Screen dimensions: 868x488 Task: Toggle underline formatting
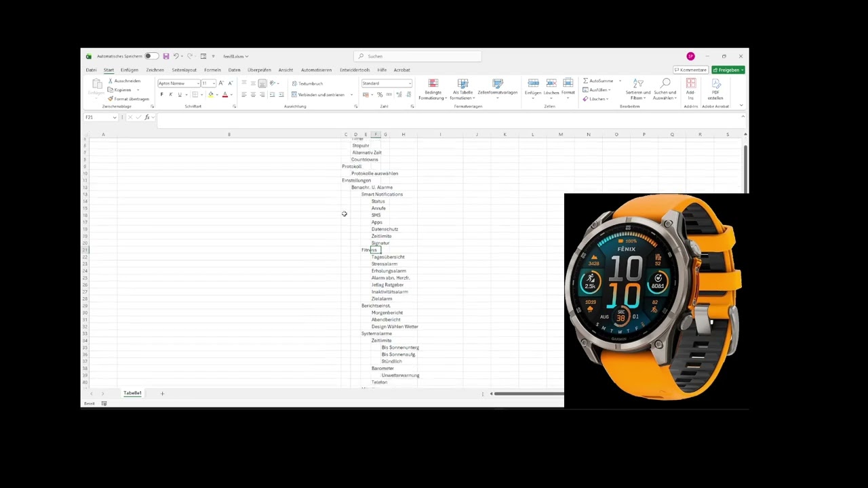click(x=180, y=95)
